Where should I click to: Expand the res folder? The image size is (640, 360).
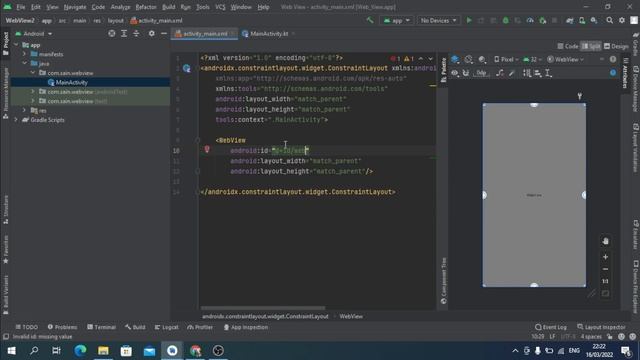(24, 110)
